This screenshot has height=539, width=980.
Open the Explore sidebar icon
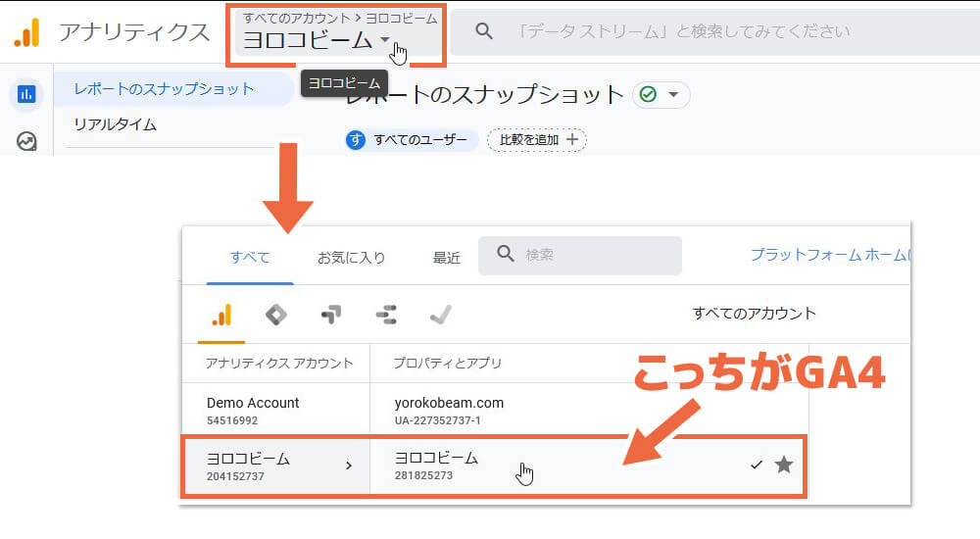[26, 141]
